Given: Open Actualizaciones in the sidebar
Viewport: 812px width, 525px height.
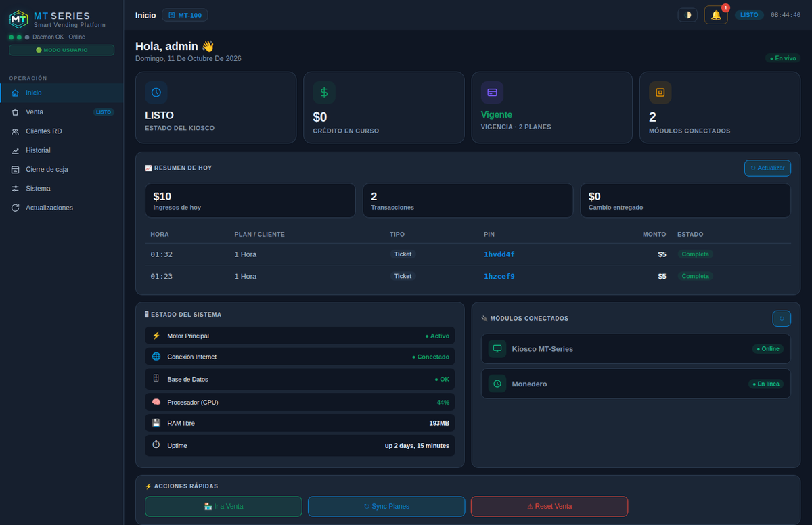Looking at the screenshot, I should point(62,208).
